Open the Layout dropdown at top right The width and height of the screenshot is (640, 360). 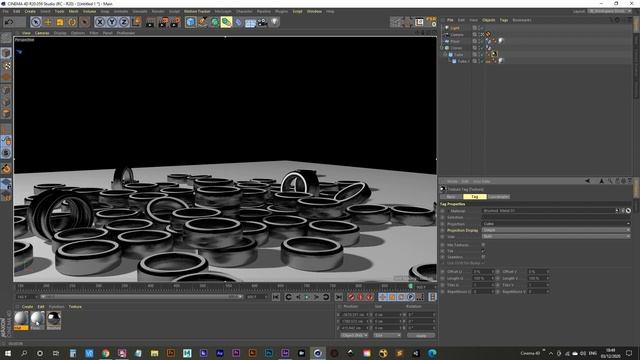click(610, 11)
